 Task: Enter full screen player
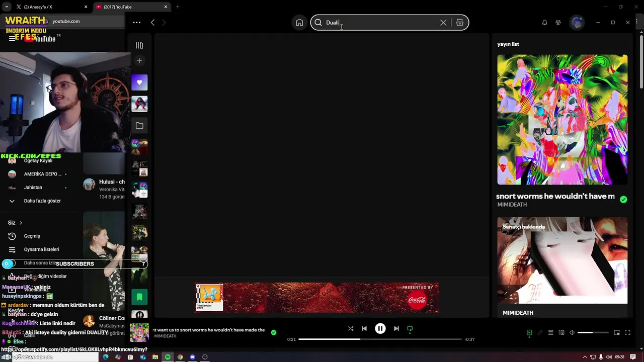click(x=627, y=333)
